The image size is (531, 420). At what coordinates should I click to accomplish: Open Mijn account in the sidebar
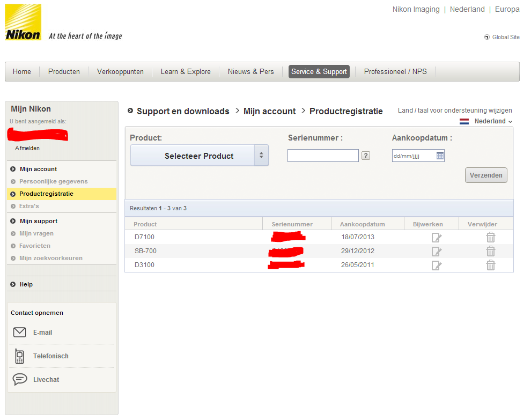[x=38, y=169]
